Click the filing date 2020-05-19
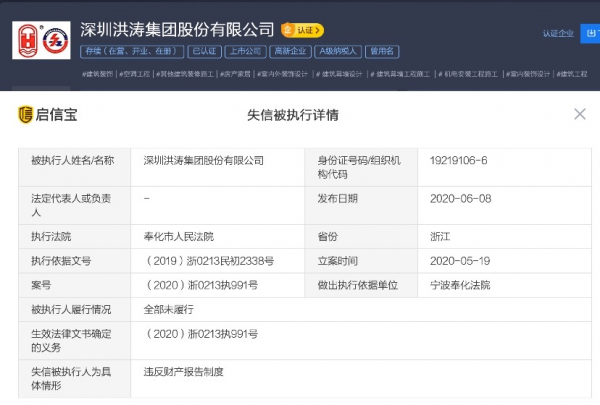The width and height of the screenshot is (600, 405). point(460,261)
